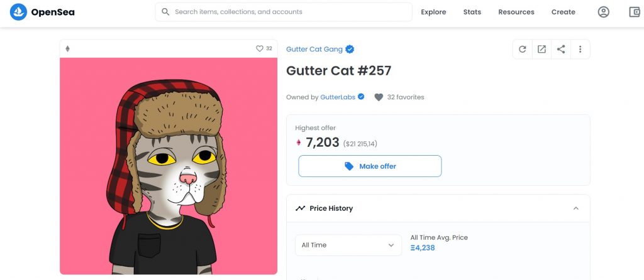Open the Gutter Cat Gang collection link
The image size is (644, 280).
click(x=314, y=49)
